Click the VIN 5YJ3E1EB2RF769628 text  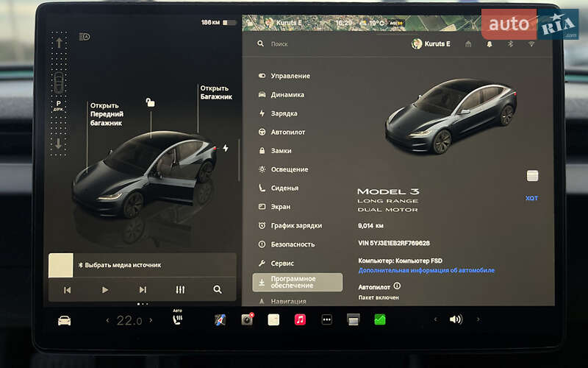tap(394, 244)
